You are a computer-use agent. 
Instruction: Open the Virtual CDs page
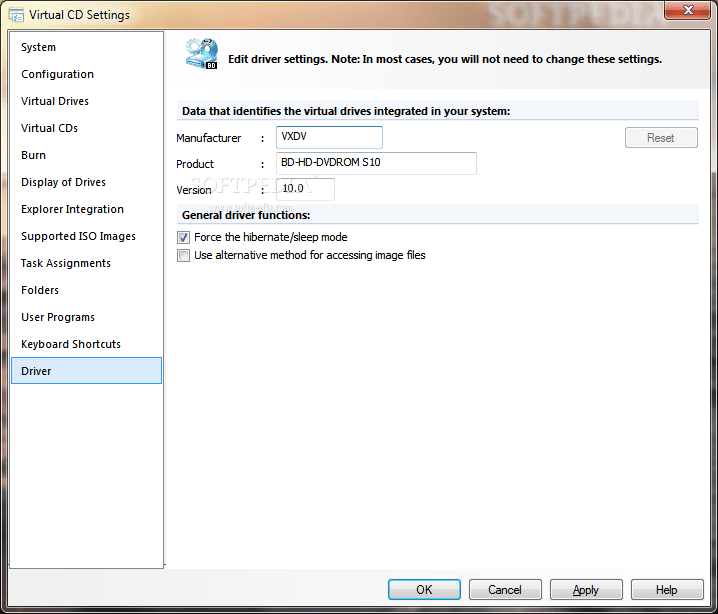pos(86,128)
